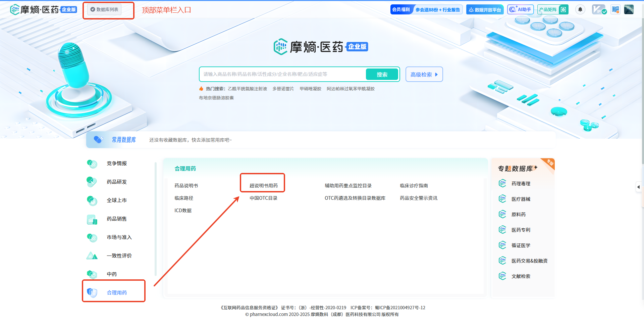Open 辅助用药重点监控目录 database
Image resolution: width=644 pixels, height=320 pixels.
(348, 186)
